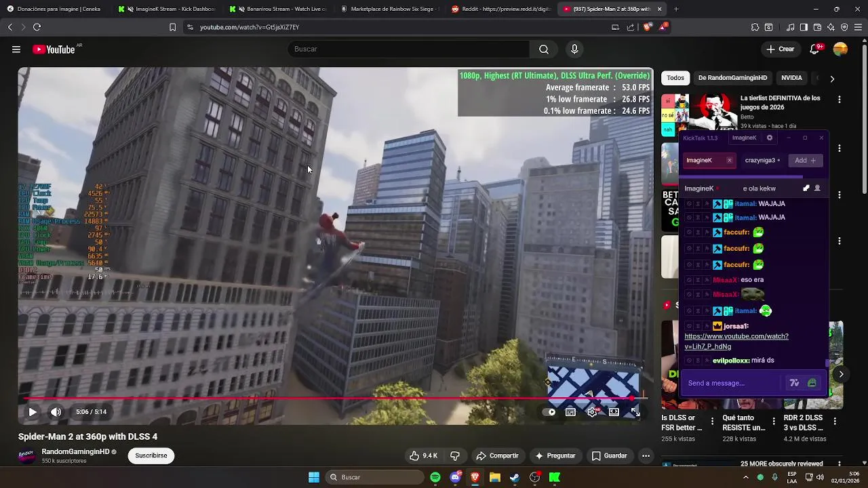Open options for Qué tanto RESISTE video
The image size is (868, 488).
(x=773, y=422)
